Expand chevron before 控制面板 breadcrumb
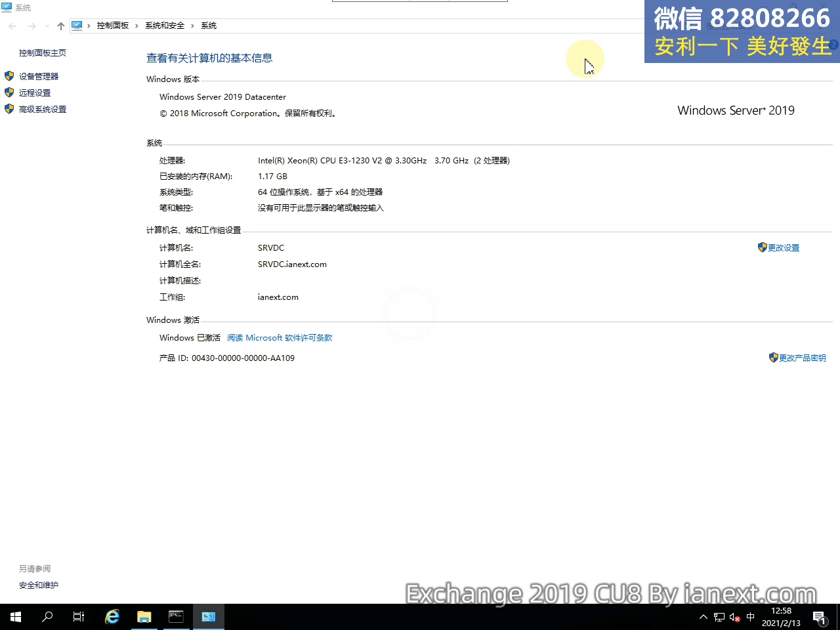This screenshot has width=840, height=630. click(x=89, y=26)
